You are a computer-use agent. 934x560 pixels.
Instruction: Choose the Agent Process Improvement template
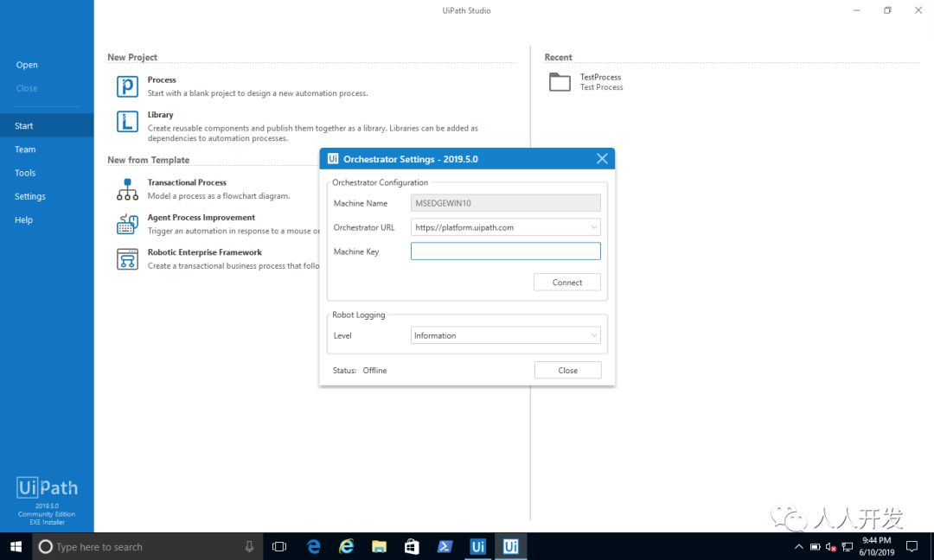click(202, 218)
